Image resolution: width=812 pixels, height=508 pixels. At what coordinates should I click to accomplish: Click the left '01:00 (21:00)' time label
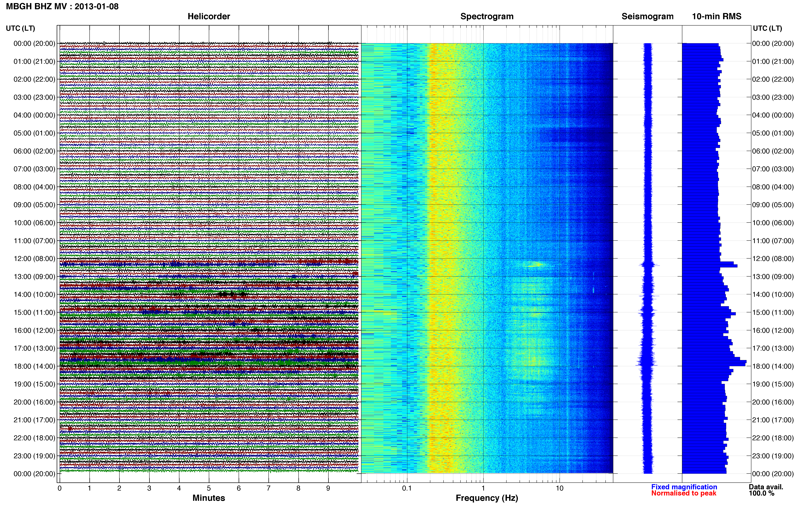[34, 62]
